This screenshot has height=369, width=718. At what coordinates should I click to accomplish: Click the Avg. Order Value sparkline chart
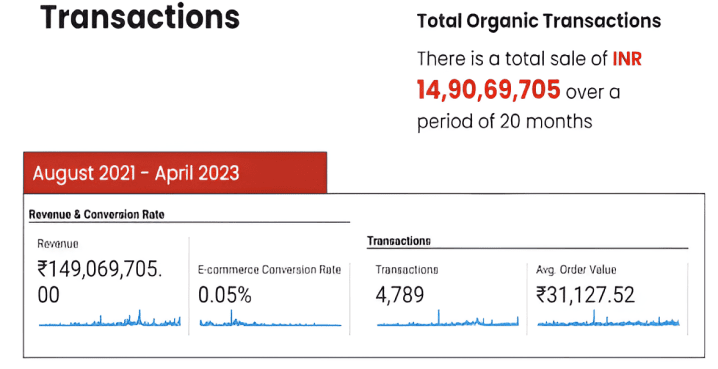(x=609, y=318)
